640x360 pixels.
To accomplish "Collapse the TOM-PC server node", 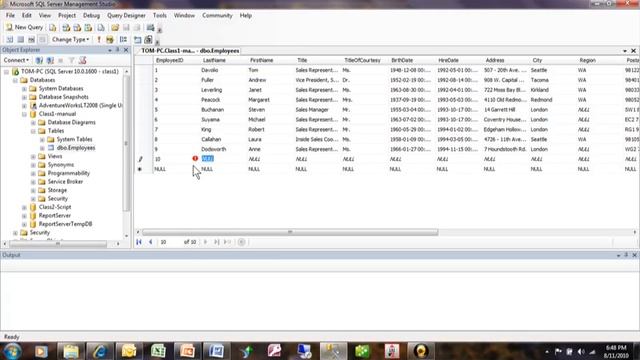I will [7, 71].
